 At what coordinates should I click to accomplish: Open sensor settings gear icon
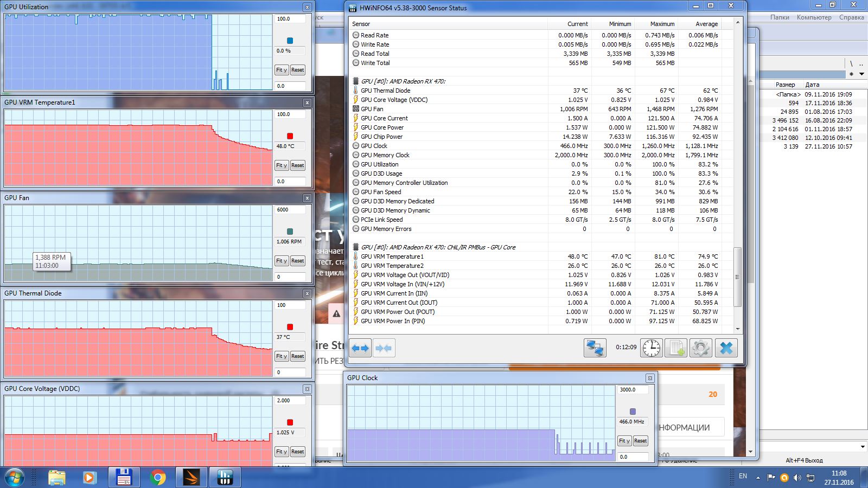pyautogui.click(x=700, y=348)
